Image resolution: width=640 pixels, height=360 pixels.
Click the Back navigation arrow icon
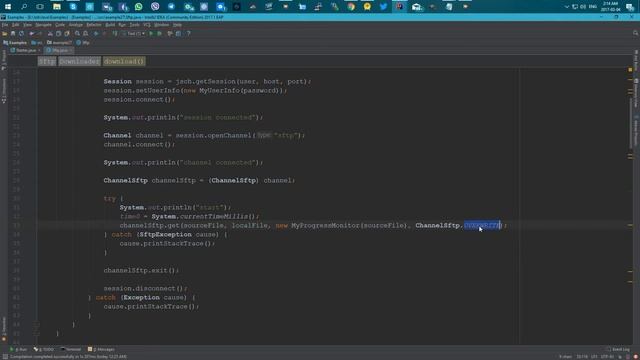pos(96,33)
